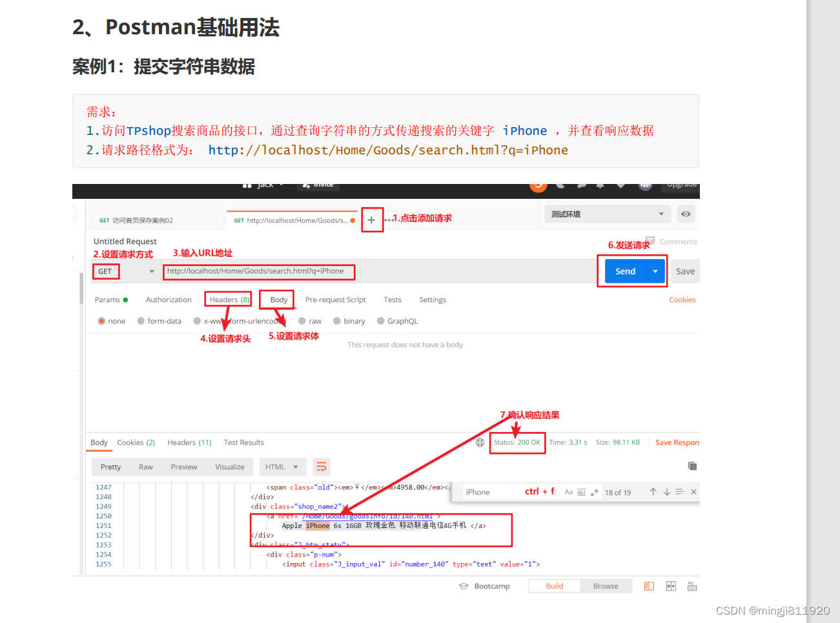Select the Visualize response view

[230, 467]
